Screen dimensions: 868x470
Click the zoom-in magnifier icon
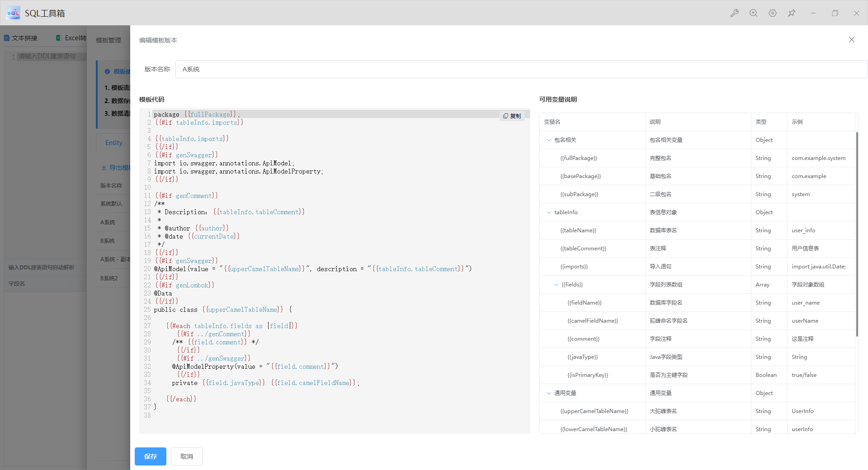coord(753,13)
